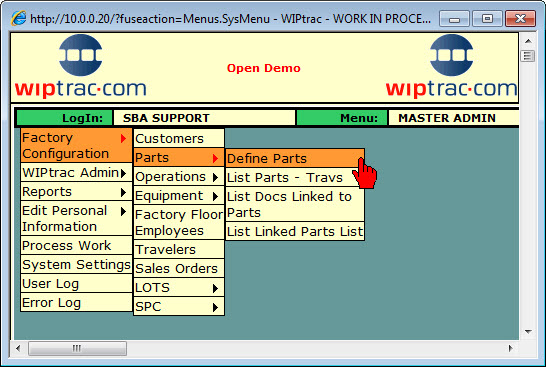Open Edit Personal Information menu

click(x=76, y=218)
